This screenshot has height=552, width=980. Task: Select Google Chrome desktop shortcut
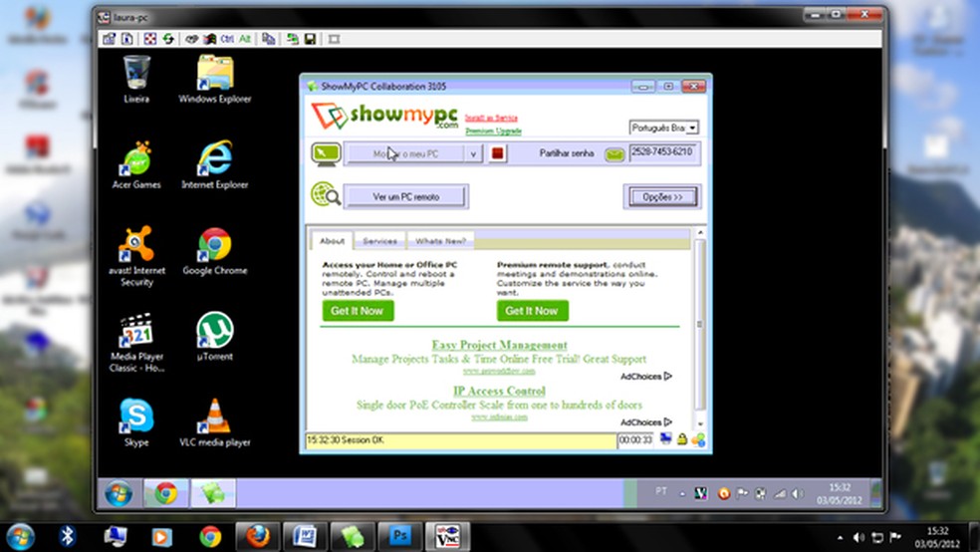(x=215, y=251)
